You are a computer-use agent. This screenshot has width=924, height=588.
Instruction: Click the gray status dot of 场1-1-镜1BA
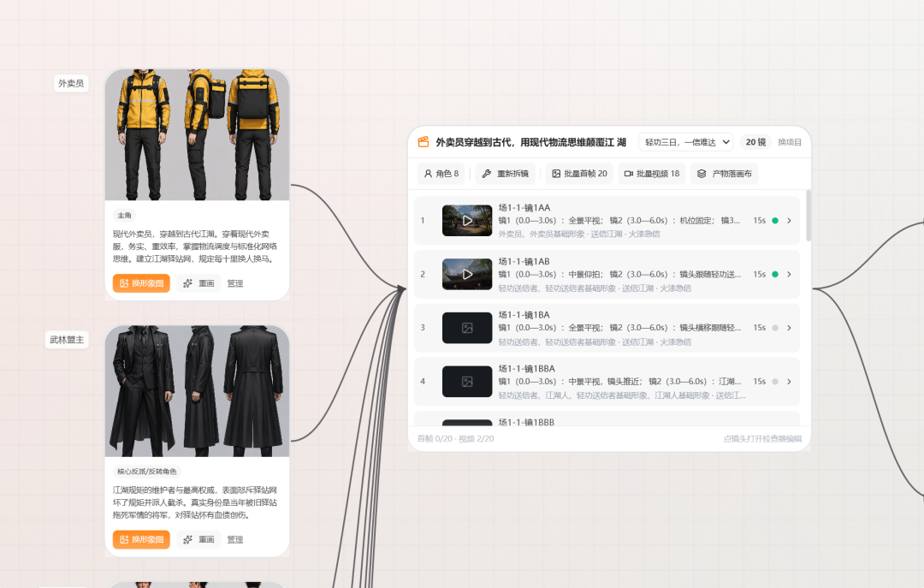click(775, 328)
